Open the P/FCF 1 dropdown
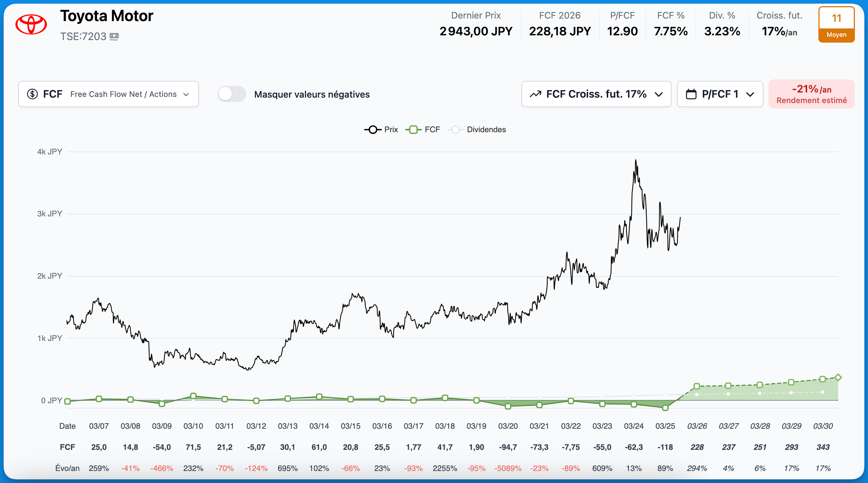This screenshot has height=483, width=868. 720,94
